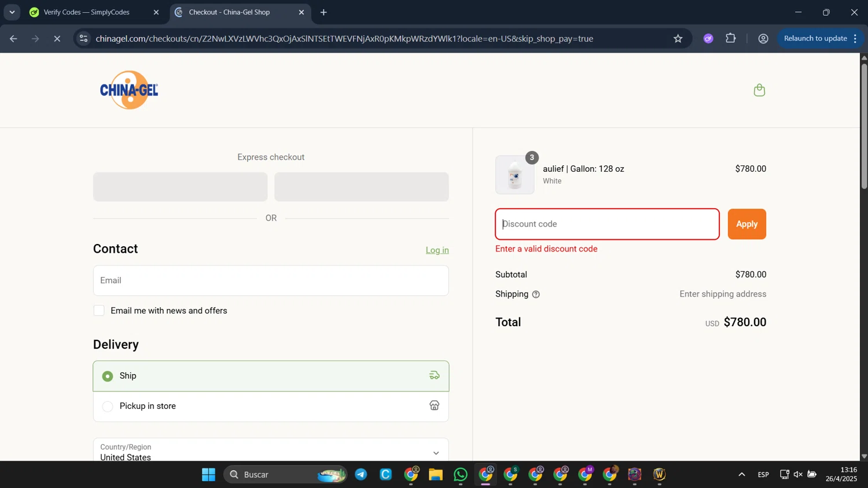Open Telegram from the taskbar
Image resolution: width=868 pixels, height=488 pixels.
coord(361,475)
